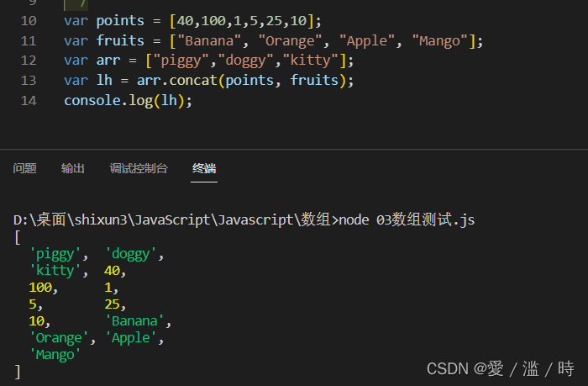Image resolution: width=588 pixels, height=386 pixels.
Task: Click the "kitty" string on line 12
Action: [x=311, y=61]
